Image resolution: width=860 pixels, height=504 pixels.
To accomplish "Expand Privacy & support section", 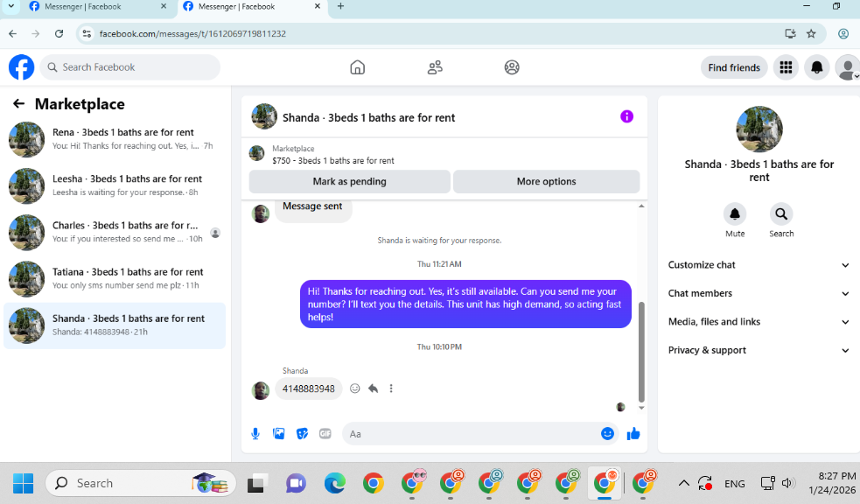I will pyautogui.click(x=759, y=351).
